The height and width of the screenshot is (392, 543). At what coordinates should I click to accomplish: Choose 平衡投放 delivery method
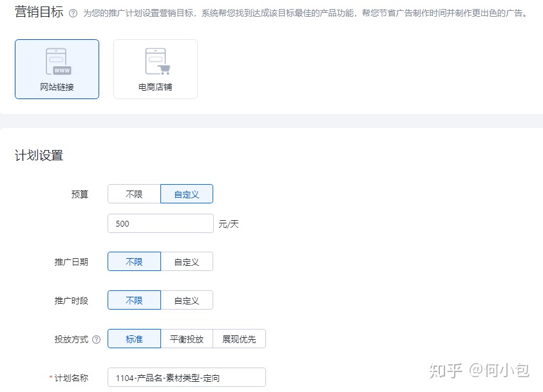(187, 339)
